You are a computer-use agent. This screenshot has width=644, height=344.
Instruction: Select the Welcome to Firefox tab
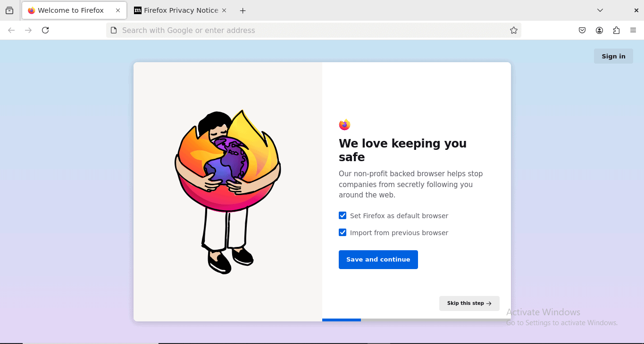pos(71,10)
